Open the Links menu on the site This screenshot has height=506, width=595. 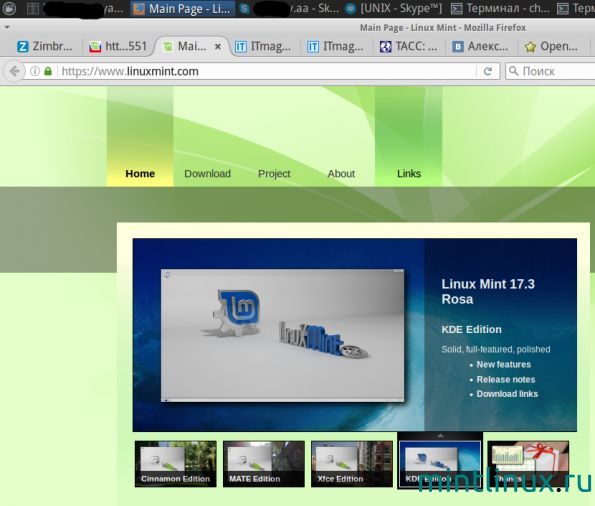point(409,173)
